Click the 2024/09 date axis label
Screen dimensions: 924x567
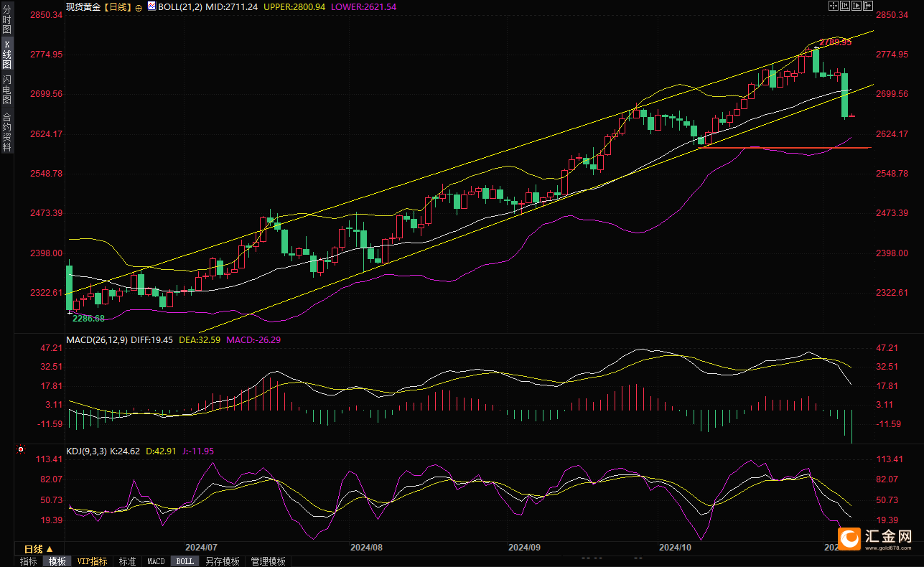click(x=524, y=547)
